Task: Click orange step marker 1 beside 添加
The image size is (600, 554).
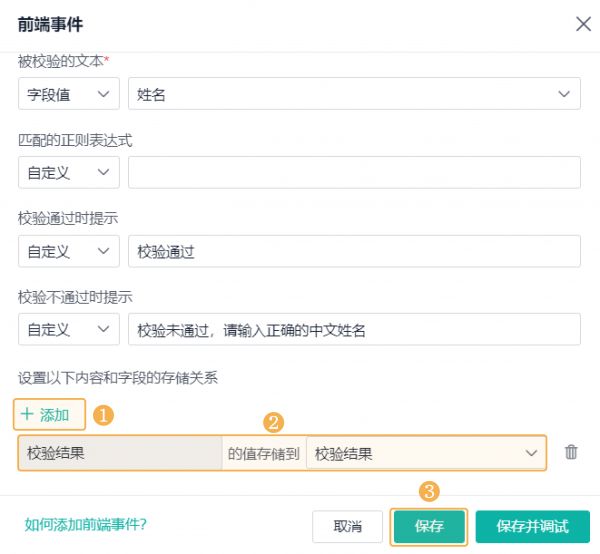Action: pos(103,415)
